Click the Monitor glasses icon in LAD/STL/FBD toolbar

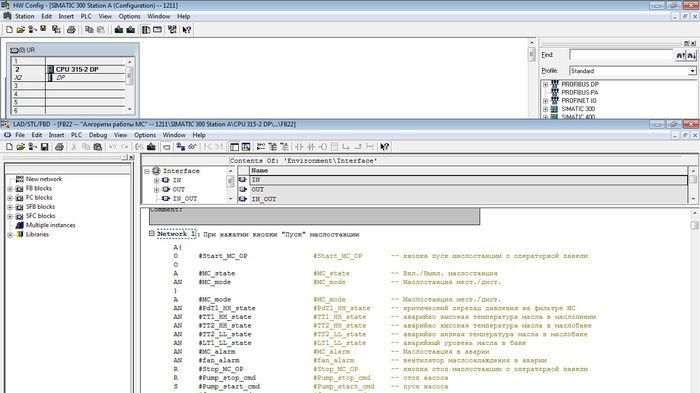coord(192,146)
